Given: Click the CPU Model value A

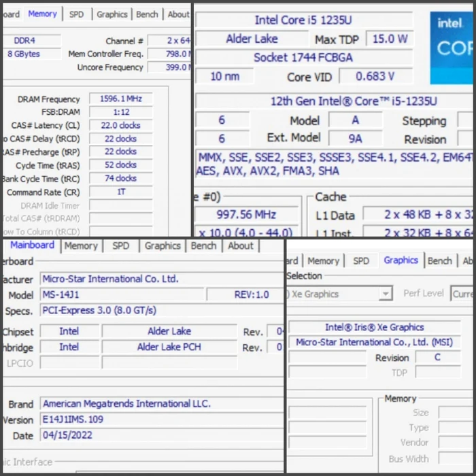Looking at the screenshot, I should coord(356,120).
